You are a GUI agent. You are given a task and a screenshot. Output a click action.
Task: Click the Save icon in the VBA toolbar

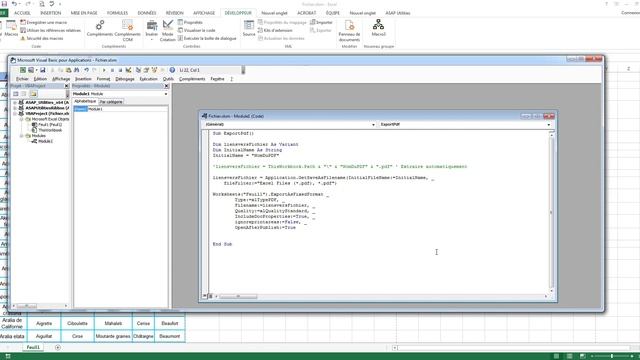pyautogui.click(x=42, y=70)
